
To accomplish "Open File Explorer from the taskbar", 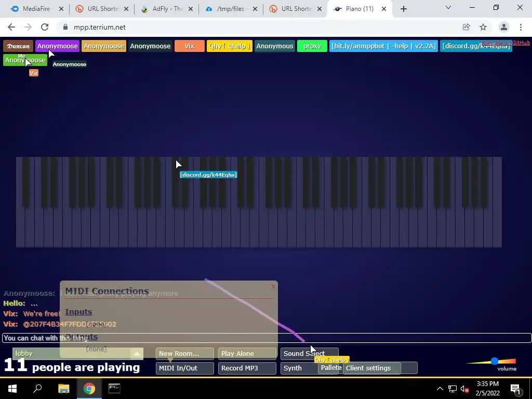I will tap(63, 389).
